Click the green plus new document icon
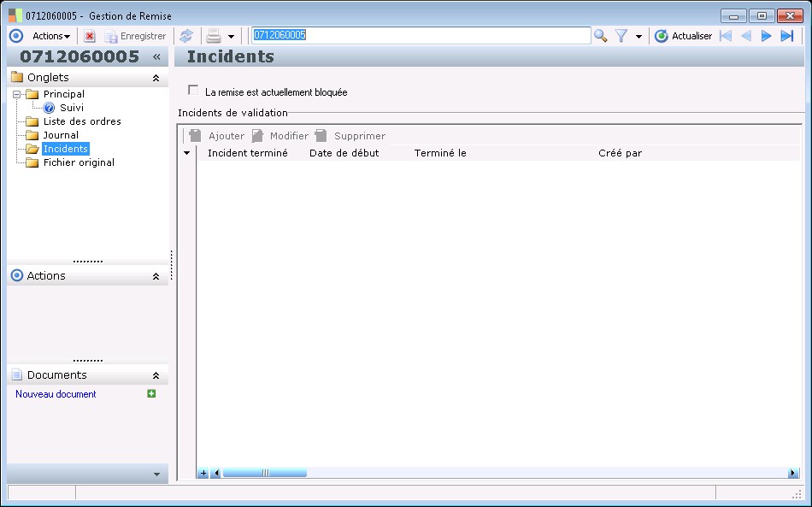 point(151,393)
